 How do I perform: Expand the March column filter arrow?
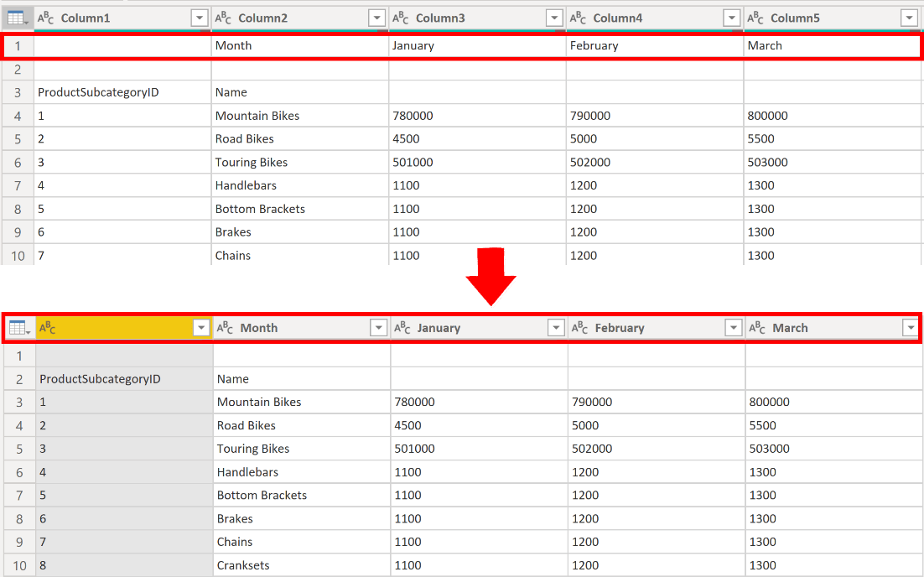point(910,328)
